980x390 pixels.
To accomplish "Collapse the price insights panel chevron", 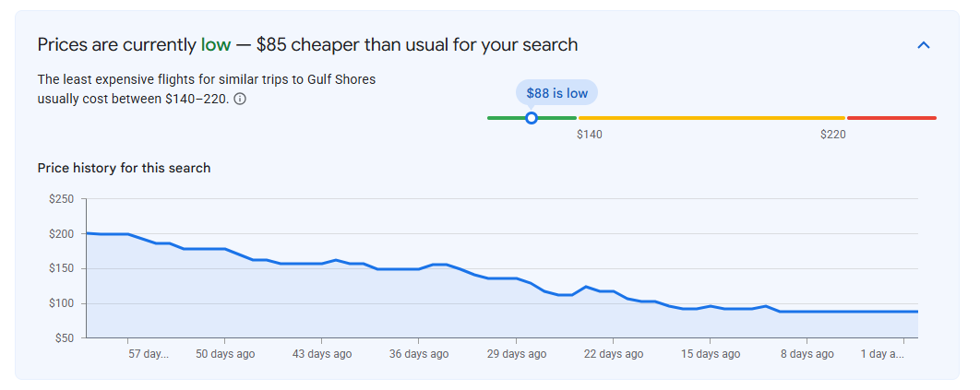I will coord(923,45).
